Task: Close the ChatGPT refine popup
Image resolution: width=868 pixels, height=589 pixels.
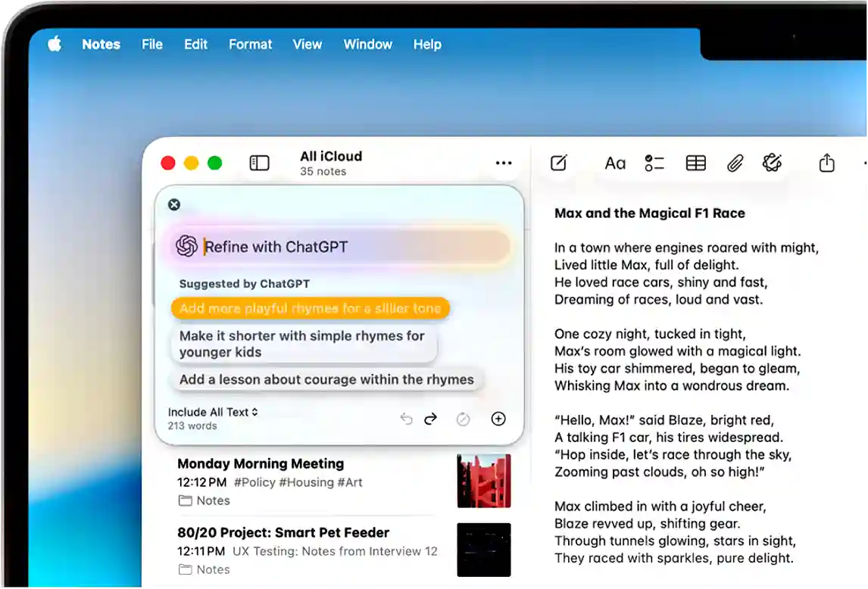Action: [173, 205]
